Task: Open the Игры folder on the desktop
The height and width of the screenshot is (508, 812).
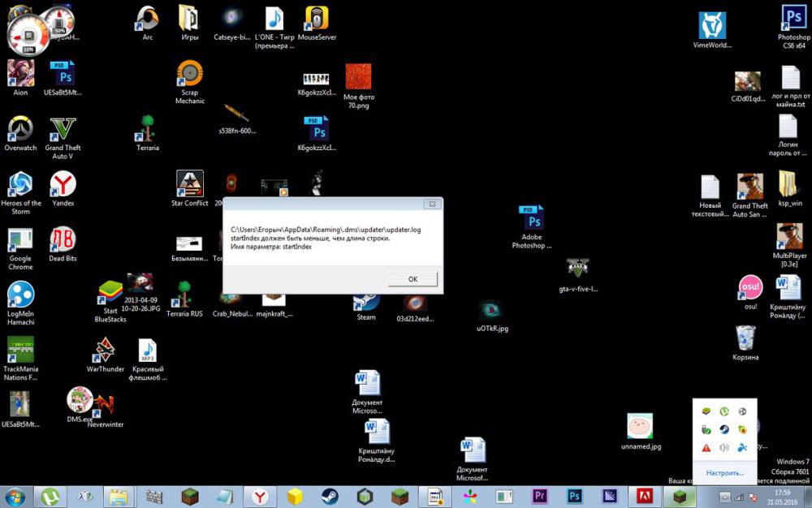Action: pos(189,23)
